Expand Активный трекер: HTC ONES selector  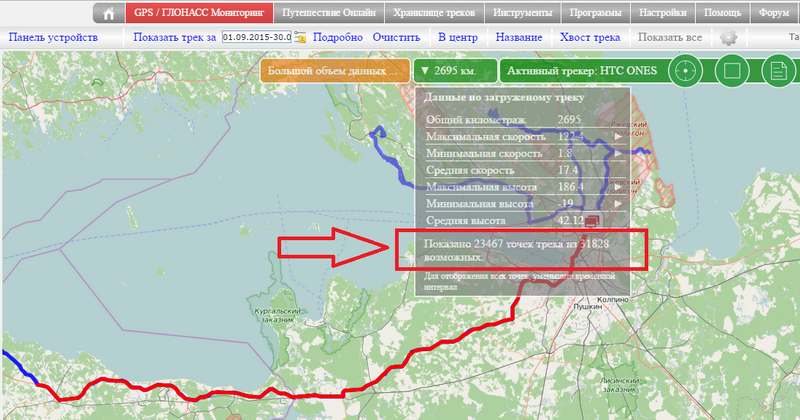tap(579, 72)
